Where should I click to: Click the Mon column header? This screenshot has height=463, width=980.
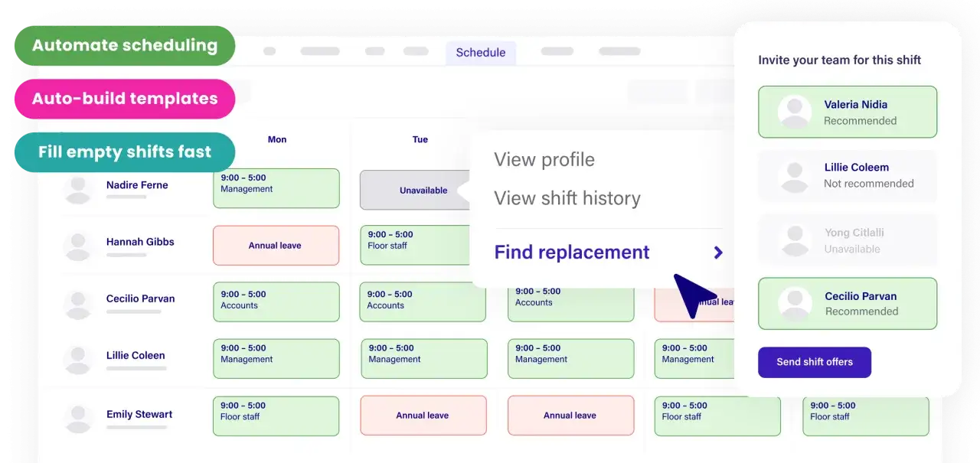[x=277, y=139]
